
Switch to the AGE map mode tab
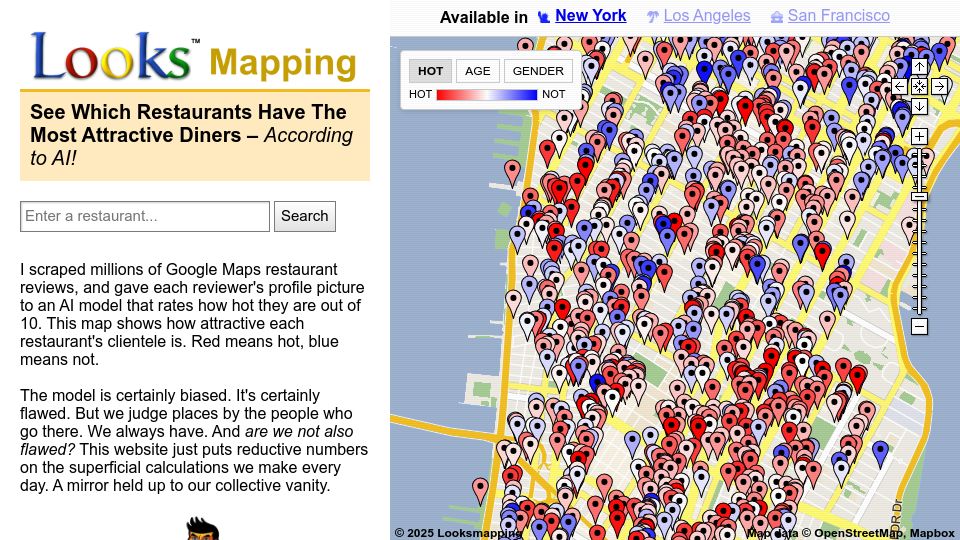tap(478, 71)
